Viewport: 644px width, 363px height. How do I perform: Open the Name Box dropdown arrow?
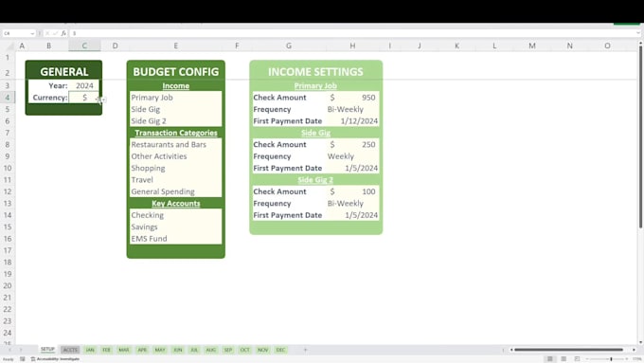pyautogui.click(x=32, y=33)
